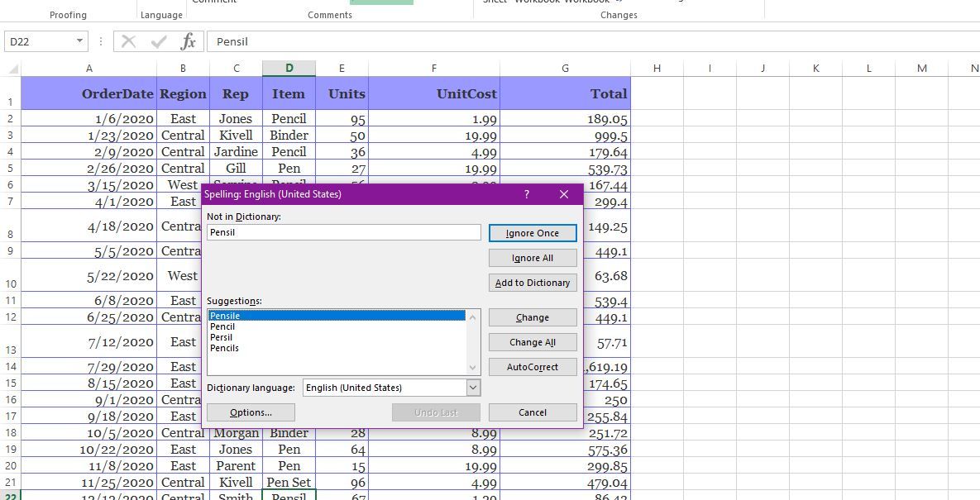Viewport: 980px width, 500px height.
Task: Click the Select All corner triangle
Action: (x=12, y=69)
